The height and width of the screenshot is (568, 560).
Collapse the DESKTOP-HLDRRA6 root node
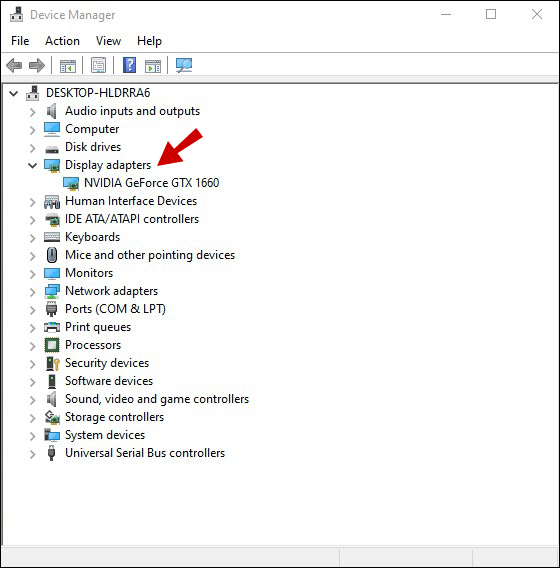(x=13, y=93)
